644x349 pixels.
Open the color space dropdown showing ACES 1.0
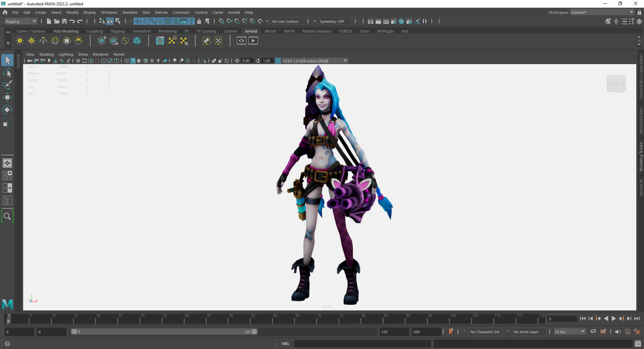345,60
